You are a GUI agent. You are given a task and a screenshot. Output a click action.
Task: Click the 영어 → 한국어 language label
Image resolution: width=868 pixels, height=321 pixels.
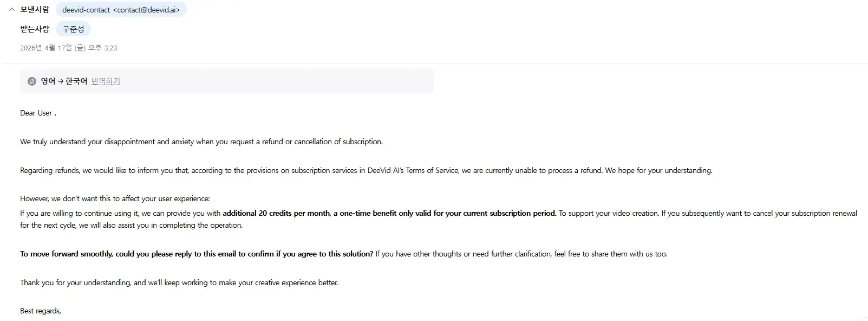click(64, 81)
